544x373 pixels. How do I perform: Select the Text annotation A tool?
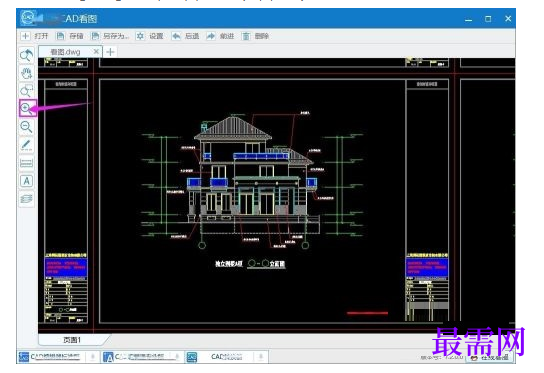(x=26, y=181)
